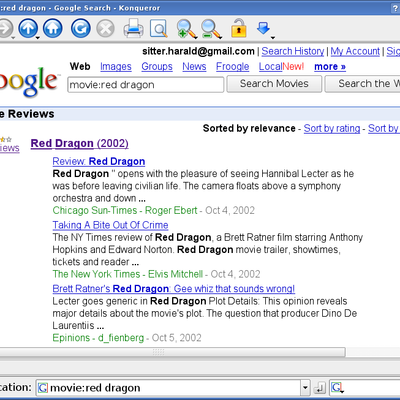Click the Sort by rating link
The image size is (400, 400).
pos(332,128)
